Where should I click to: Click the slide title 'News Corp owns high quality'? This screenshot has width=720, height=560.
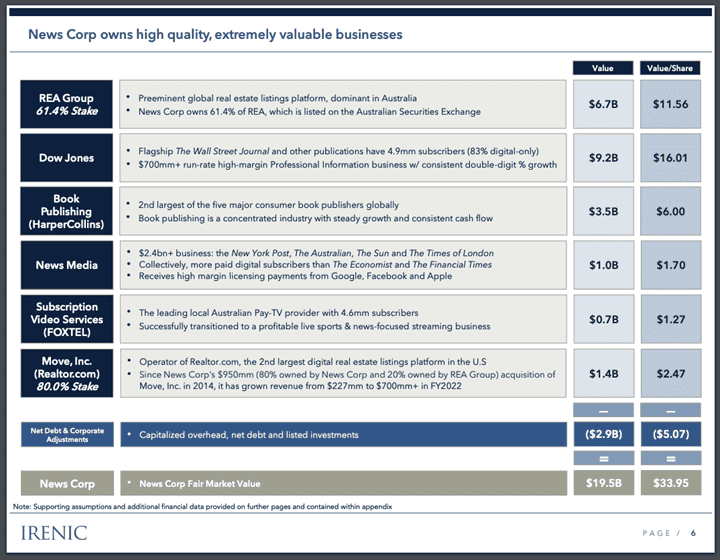click(215, 34)
